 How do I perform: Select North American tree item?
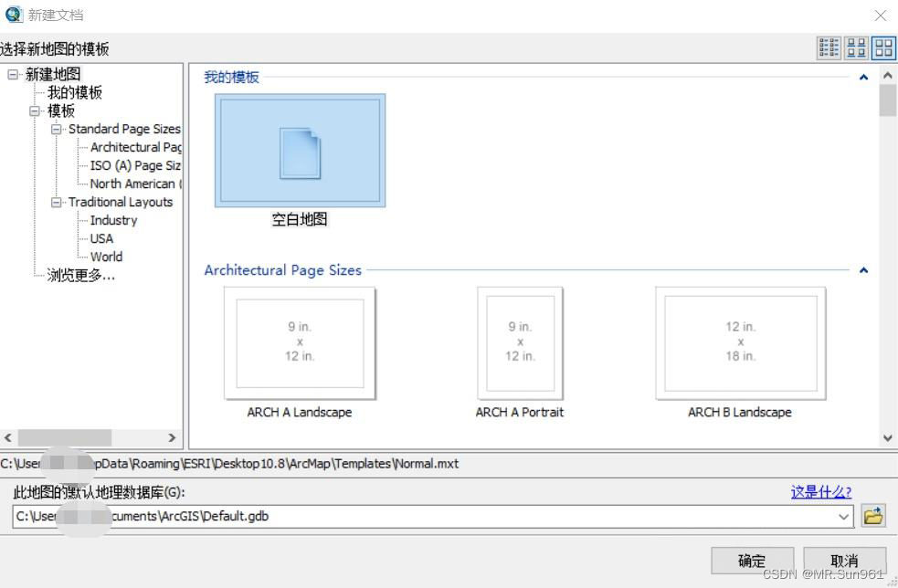[136, 184]
